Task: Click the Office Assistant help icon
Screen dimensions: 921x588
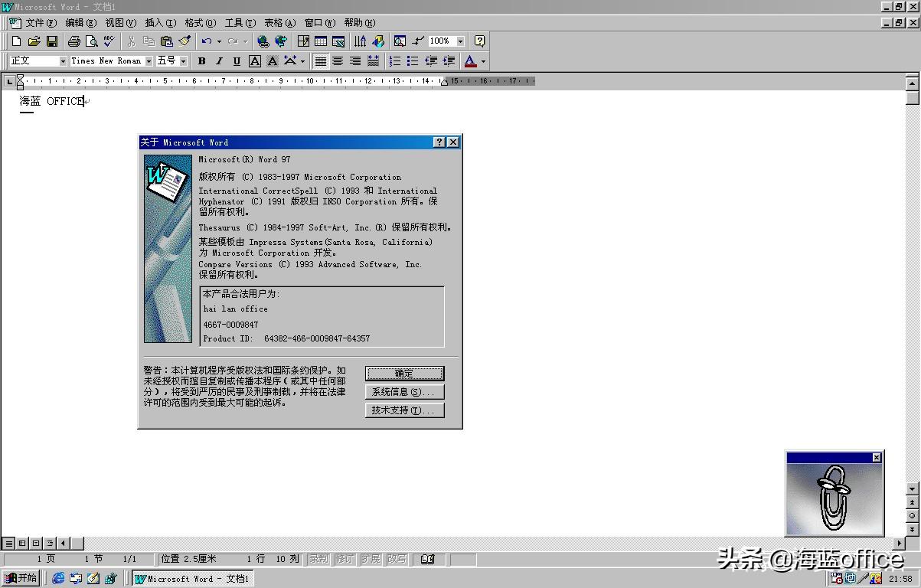Action: tap(480, 41)
